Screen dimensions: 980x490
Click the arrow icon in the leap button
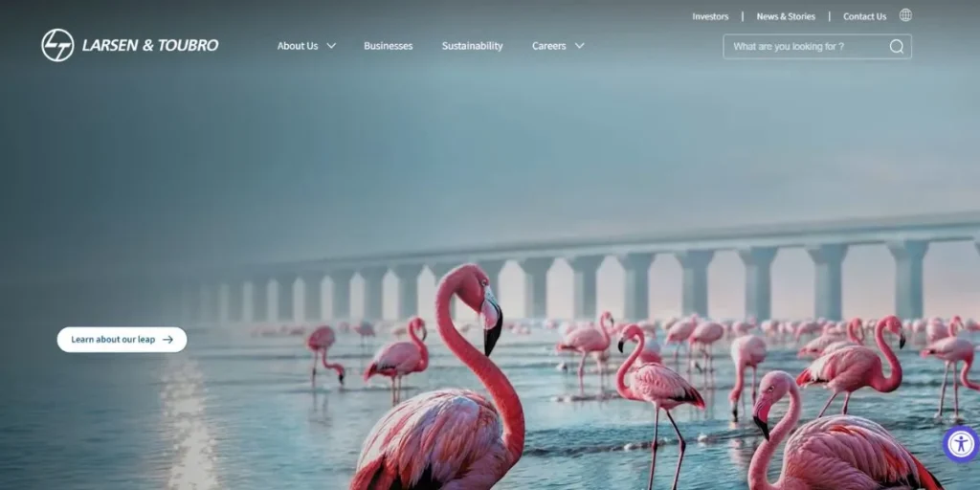click(x=168, y=340)
